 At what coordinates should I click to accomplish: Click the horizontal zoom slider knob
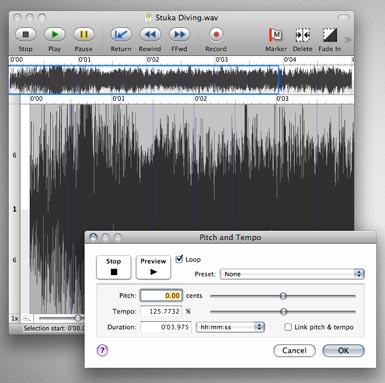(x=78, y=318)
